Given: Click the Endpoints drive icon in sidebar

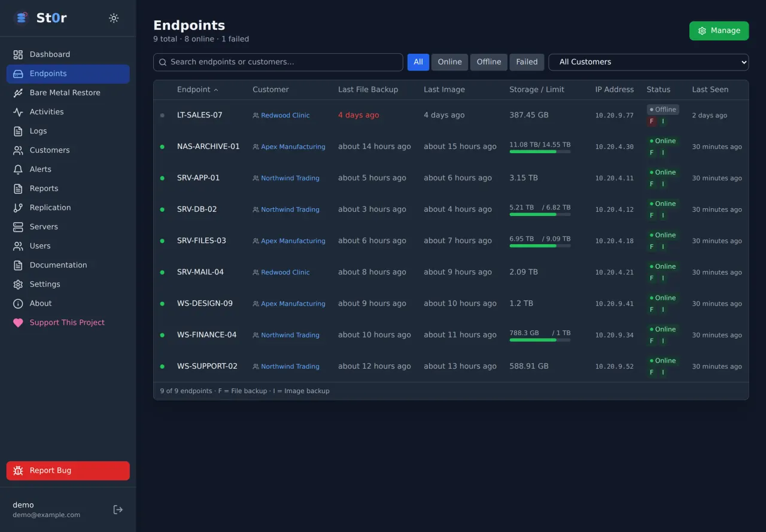Looking at the screenshot, I should pos(18,74).
